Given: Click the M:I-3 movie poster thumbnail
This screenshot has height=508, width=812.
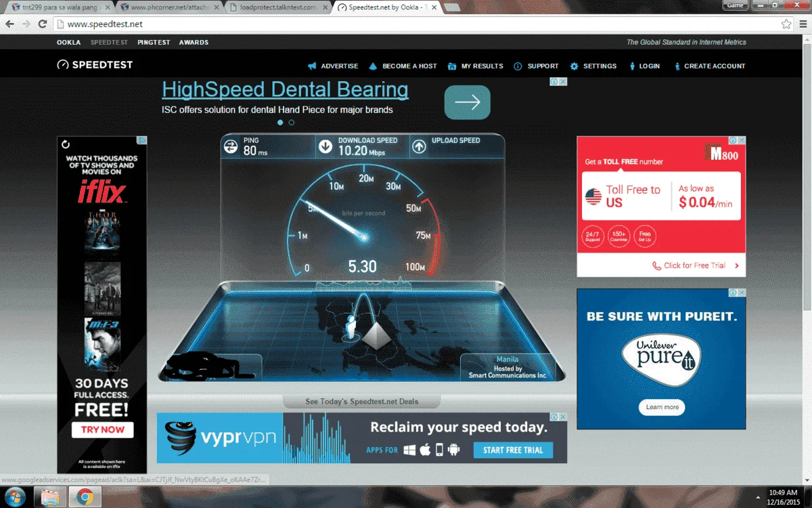Looking at the screenshot, I should tap(102, 345).
